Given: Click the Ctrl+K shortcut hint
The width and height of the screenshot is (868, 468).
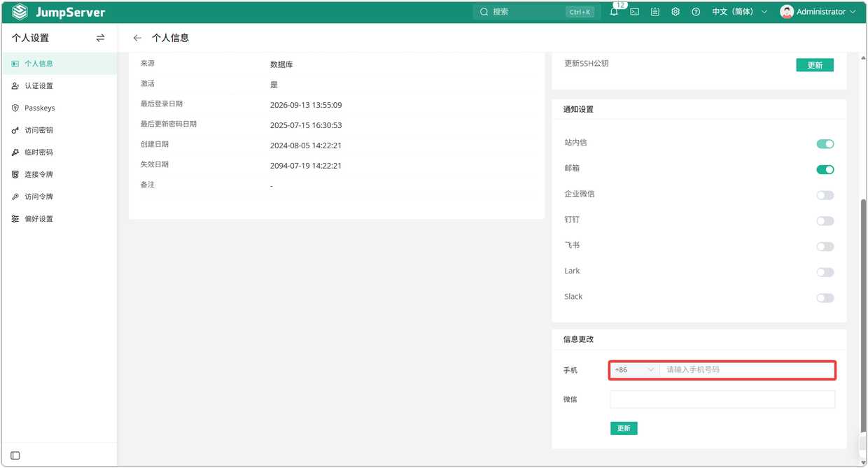Looking at the screenshot, I should click(580, 12).
